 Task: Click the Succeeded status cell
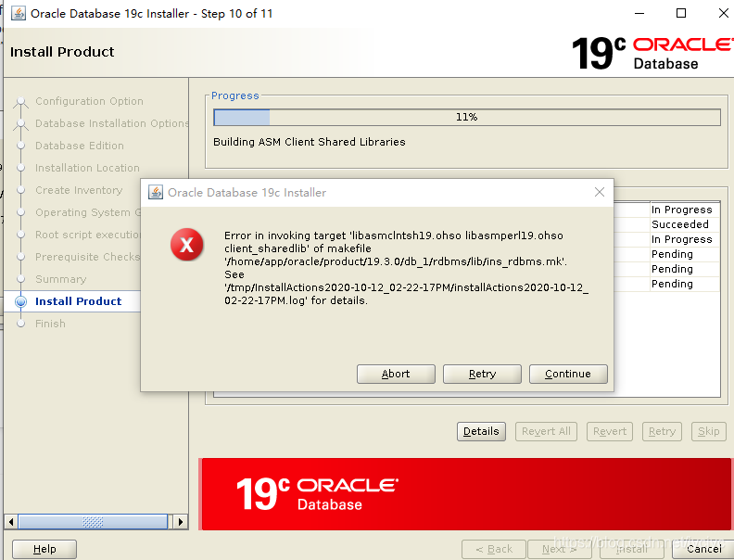[x=685, y=224]
